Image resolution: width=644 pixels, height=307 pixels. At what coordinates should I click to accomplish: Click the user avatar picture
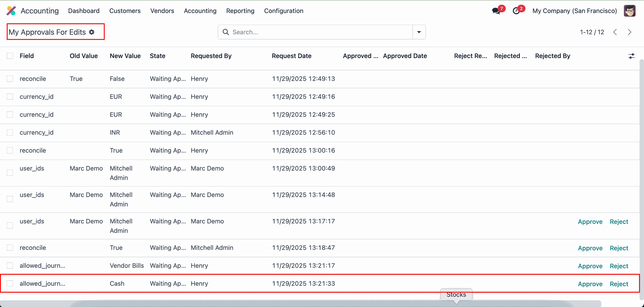tap(629, 11)
